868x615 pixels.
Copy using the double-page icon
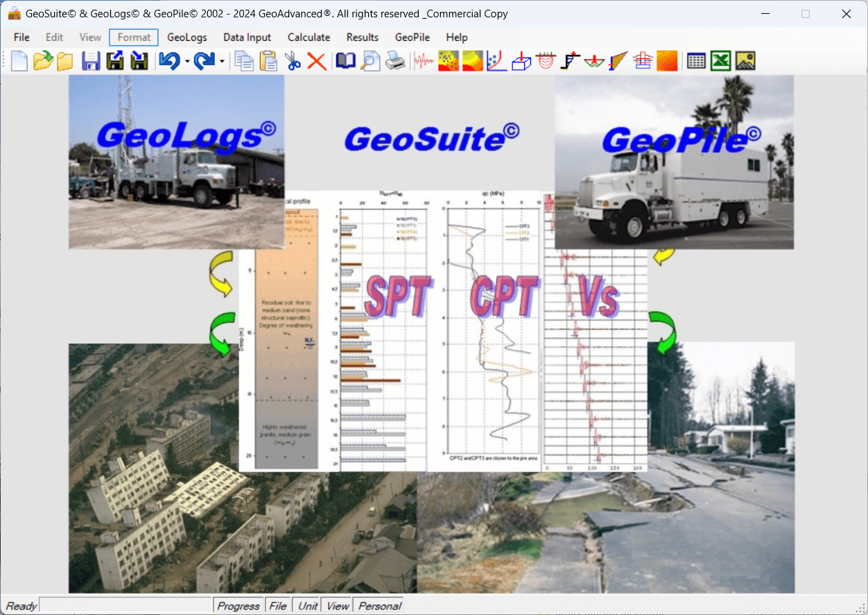point(244,61)
